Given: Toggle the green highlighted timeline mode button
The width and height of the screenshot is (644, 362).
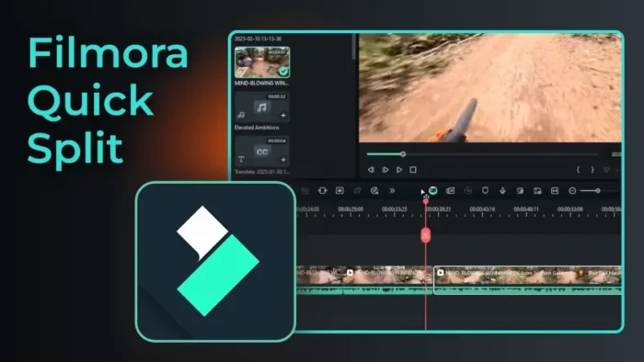Looking at the screenshot, I should pyautogui.click(x=433, y=190).
